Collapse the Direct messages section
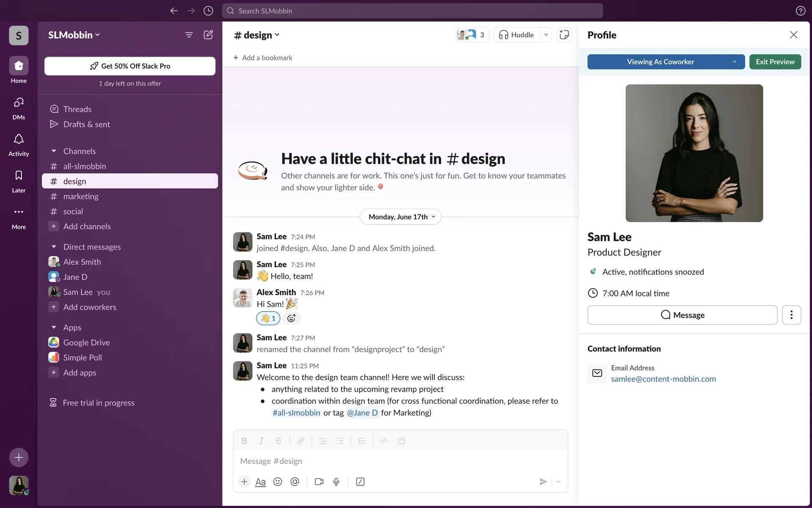Image resolution: width=812 pixels, height=508 pixels. point(54,247)
